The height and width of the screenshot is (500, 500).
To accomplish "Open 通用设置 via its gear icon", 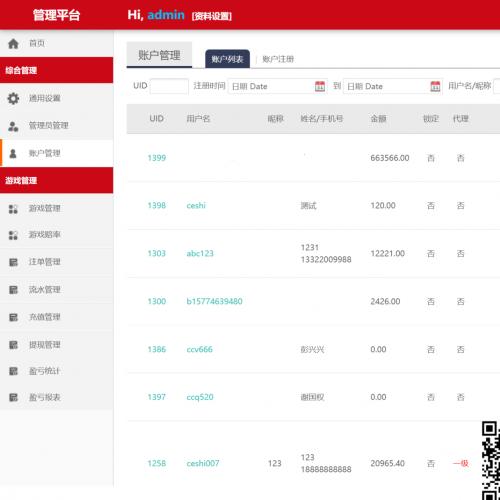I will [13, 98].
